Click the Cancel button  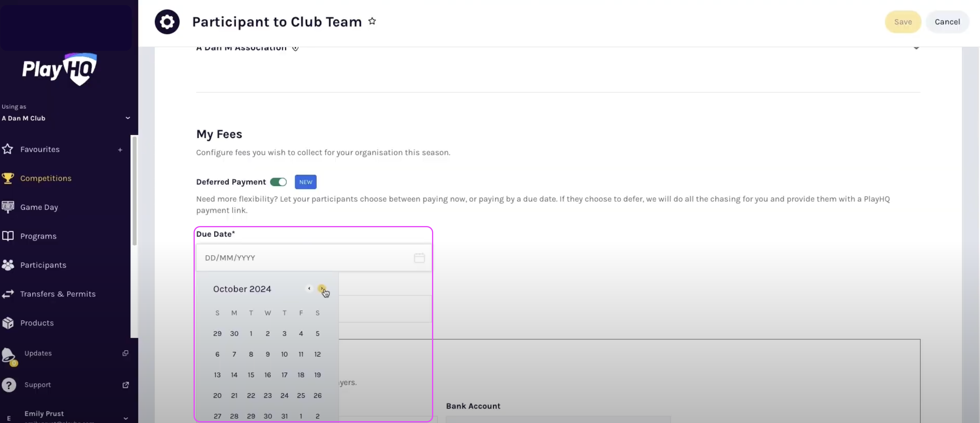click(947, 22)
